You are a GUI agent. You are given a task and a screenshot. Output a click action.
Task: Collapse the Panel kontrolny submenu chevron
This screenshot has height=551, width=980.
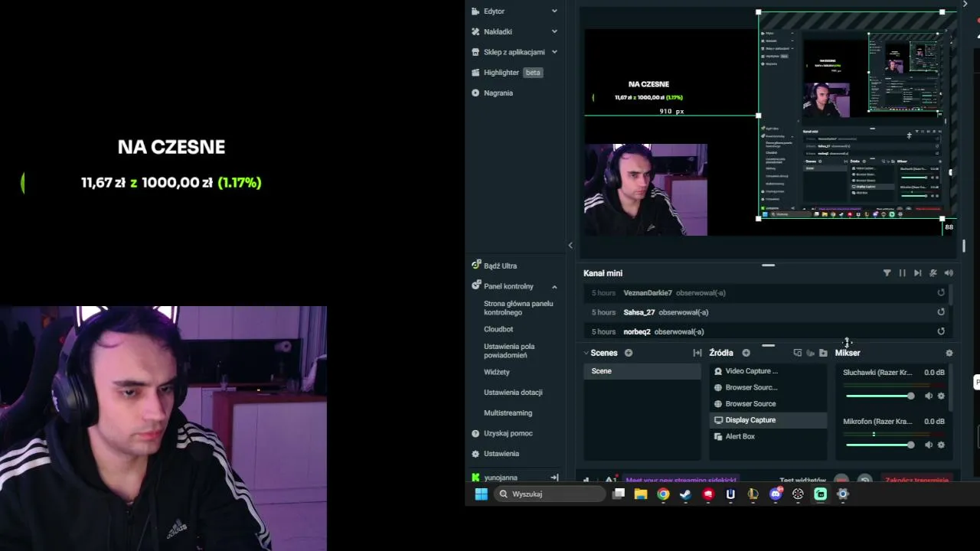tap(554, 286)
